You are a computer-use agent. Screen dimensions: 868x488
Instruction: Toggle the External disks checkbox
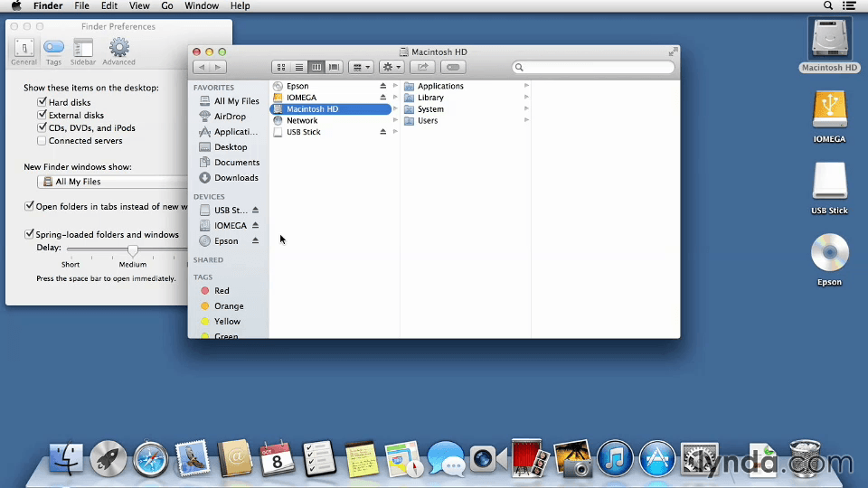click(42, 115)
